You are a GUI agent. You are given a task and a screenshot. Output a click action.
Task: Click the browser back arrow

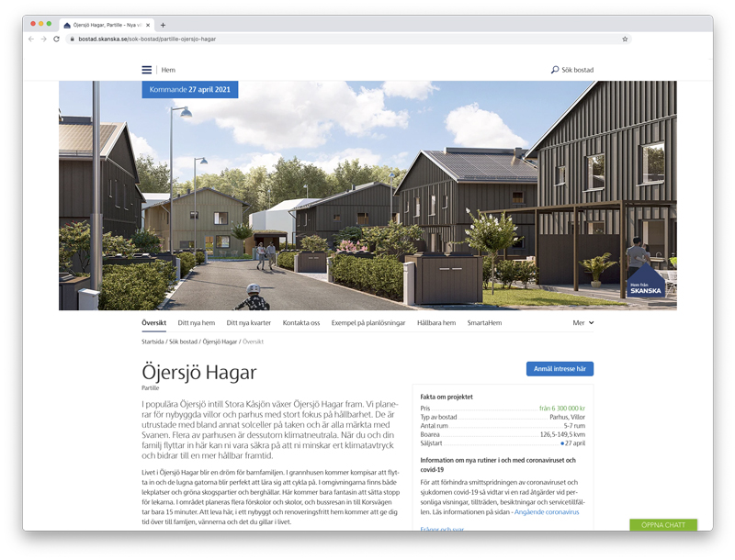coord(31,39)
